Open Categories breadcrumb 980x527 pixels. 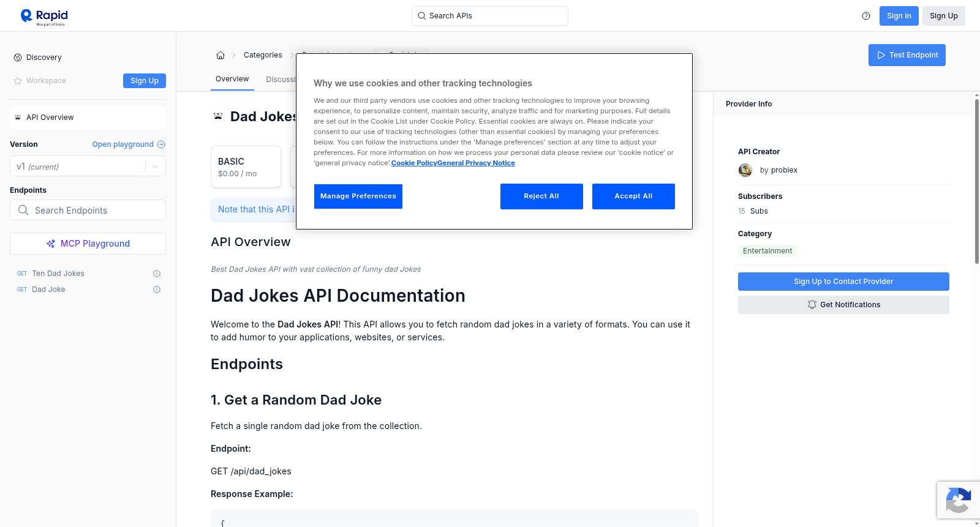263,55
